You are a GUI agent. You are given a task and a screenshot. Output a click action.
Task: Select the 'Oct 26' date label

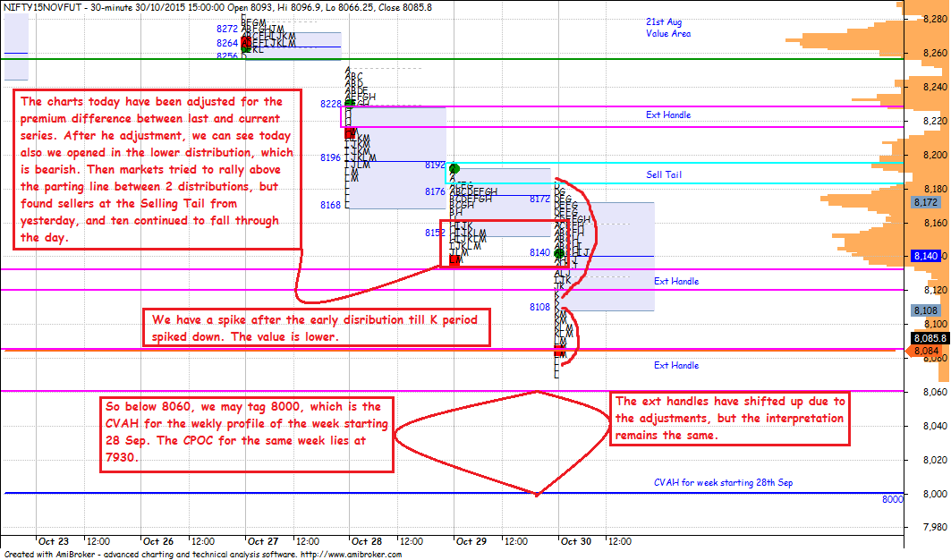point(157,541)
